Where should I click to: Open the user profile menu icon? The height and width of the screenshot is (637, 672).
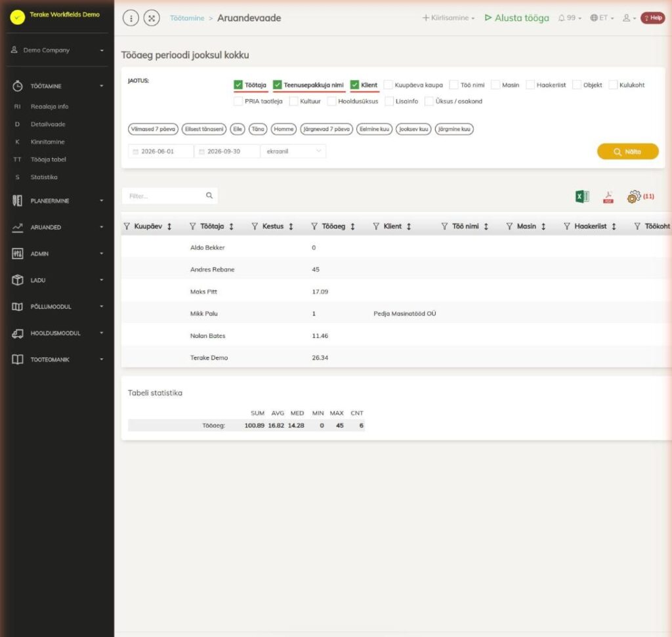coord(629,18)
